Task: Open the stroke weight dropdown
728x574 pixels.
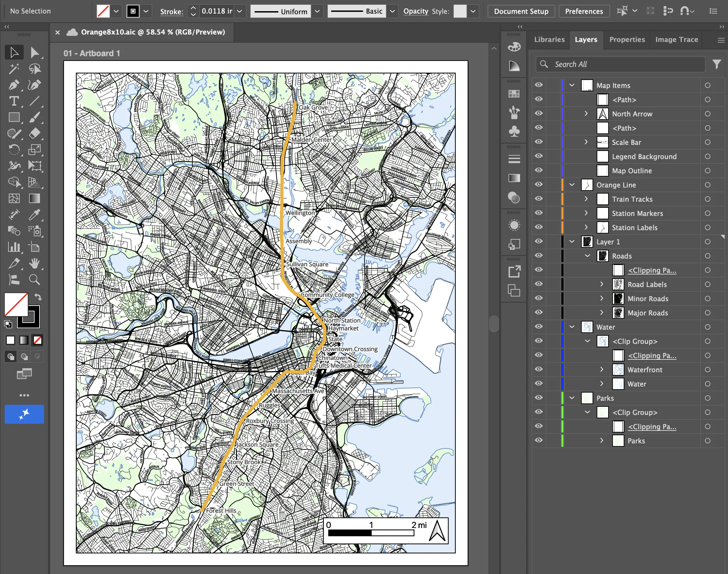Action: point(239,11)
